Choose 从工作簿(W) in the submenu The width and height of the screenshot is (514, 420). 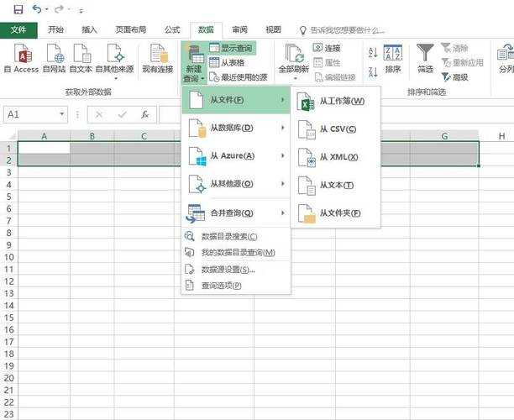point(336,102)
